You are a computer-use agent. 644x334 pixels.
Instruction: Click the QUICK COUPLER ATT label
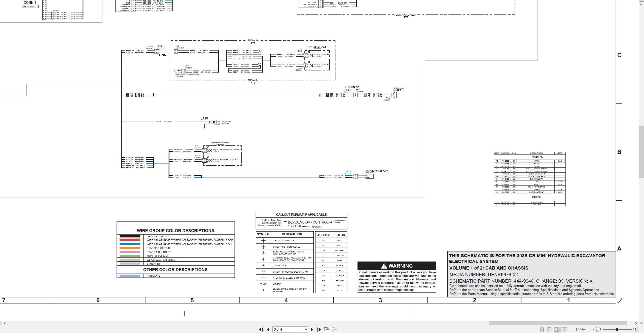(406, 16)
